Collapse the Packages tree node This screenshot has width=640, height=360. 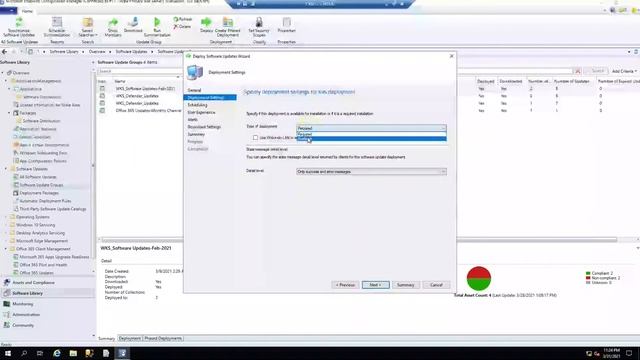click(x=9, y=113)
